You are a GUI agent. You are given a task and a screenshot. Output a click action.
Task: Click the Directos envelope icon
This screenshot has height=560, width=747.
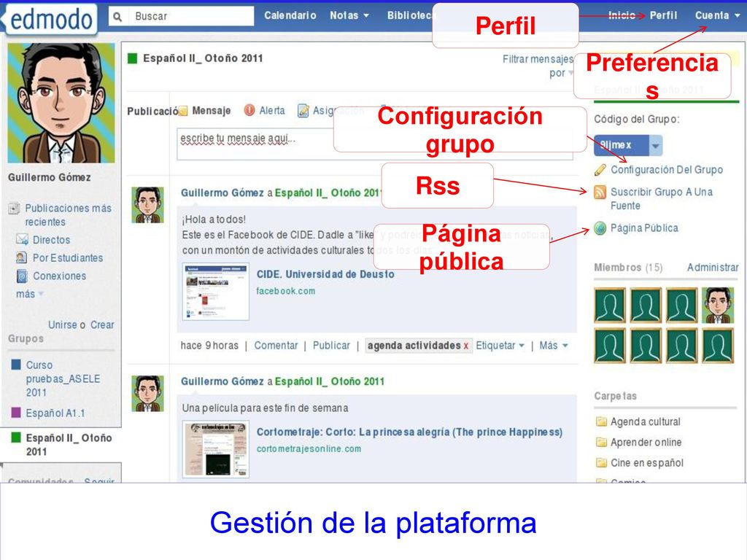[22, 239]
